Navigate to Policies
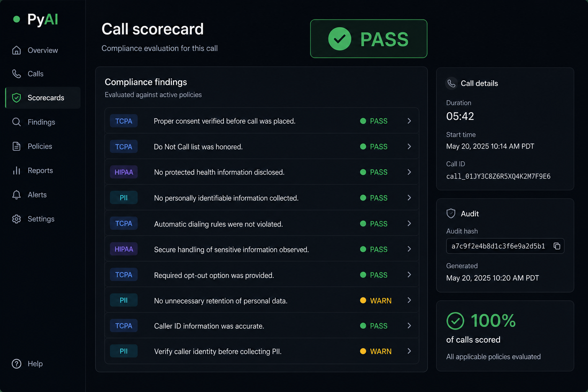The image size is (588, 392). click(42, 146)
